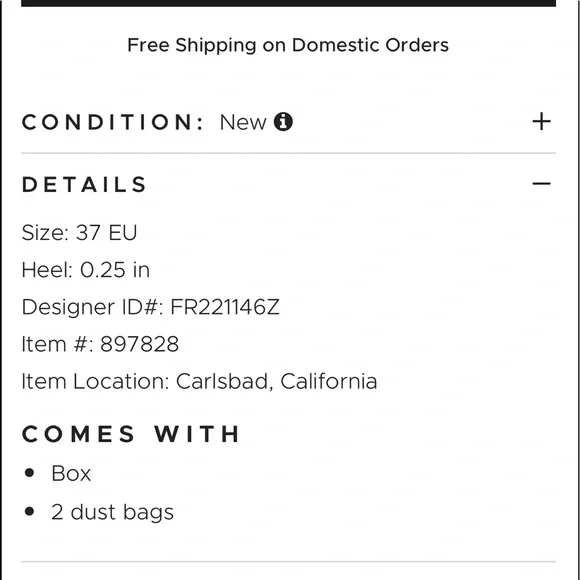This screenshot has width=580, height=580.
Task: Click the Box list item
Action: [x=71, y=473]
